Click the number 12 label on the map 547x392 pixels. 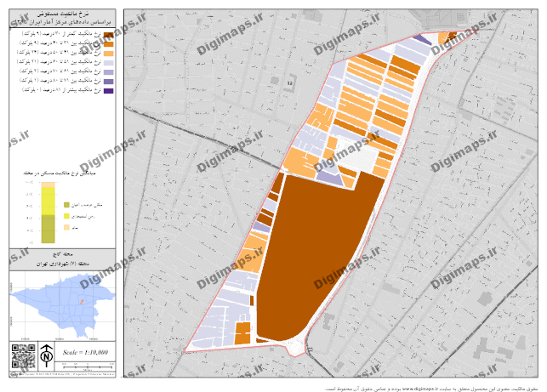coord(289,83)
